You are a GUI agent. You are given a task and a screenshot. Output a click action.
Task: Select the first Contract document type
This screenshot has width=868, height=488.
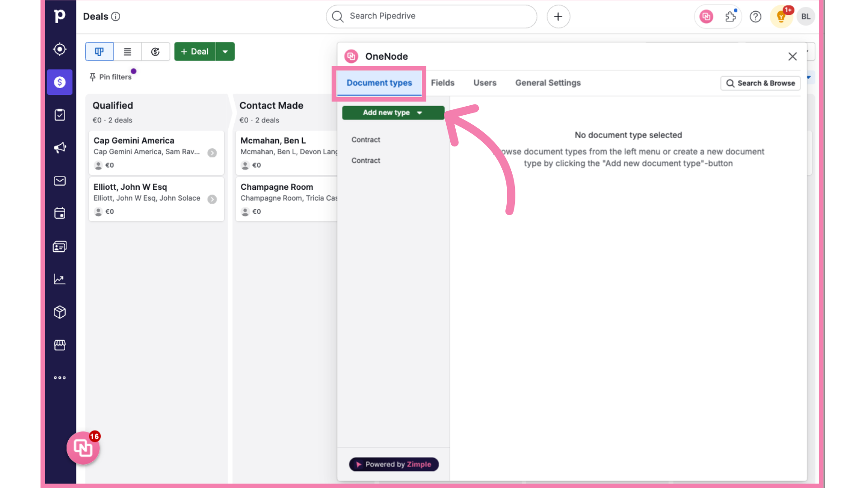[x=365, y=140]
